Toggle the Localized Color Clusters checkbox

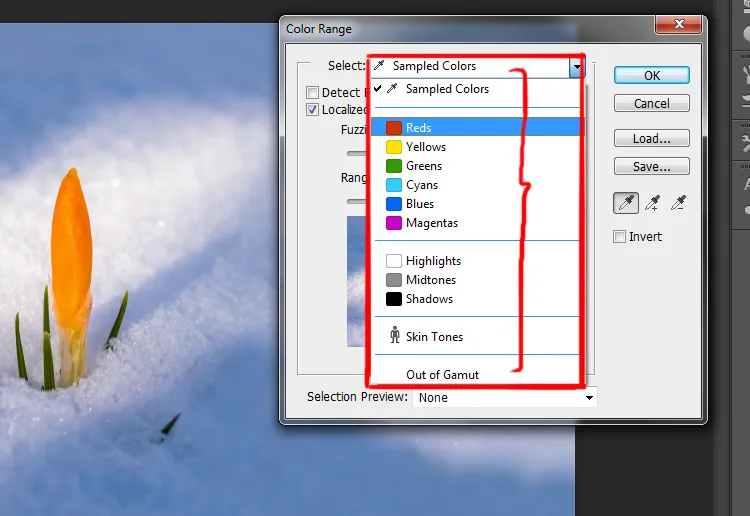[x=312, y=110]
